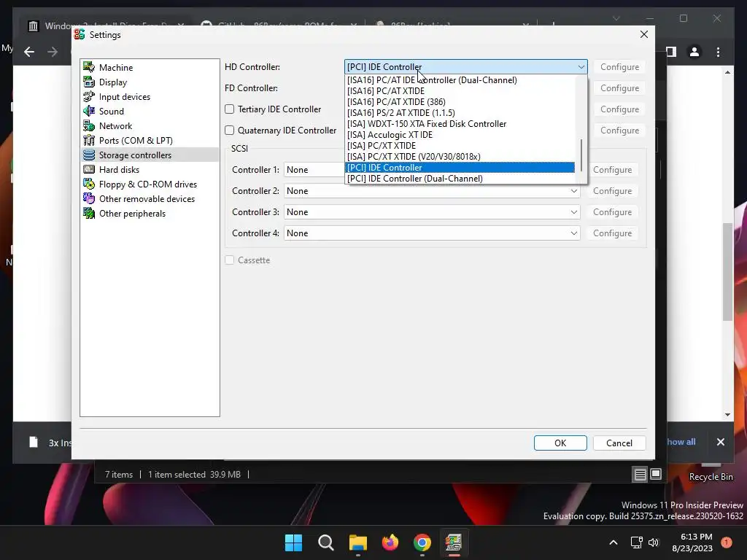Switch to large thumbnails view in Explorer
The image size is (747, 560).
[656, 474]
